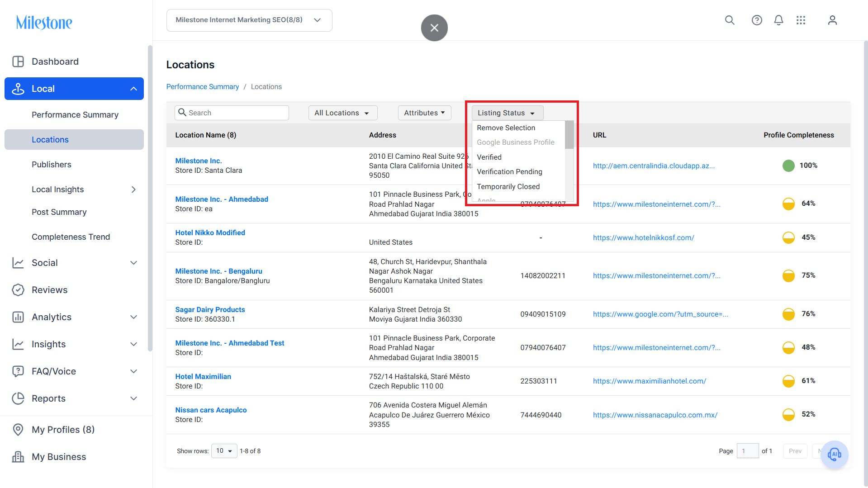Open the Sagar Dairy Products location
This screenshot has height=488, width=868.
[210, 309]
